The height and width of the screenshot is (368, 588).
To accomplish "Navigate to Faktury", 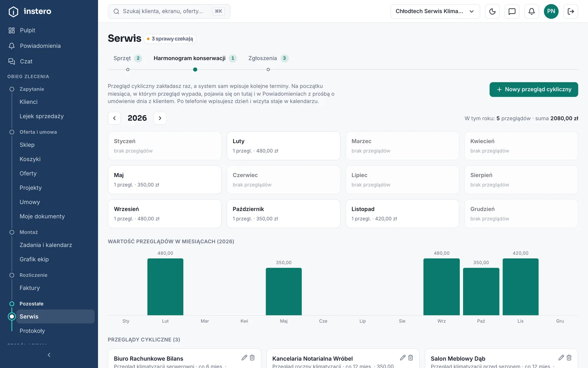I will click(55, 288).
